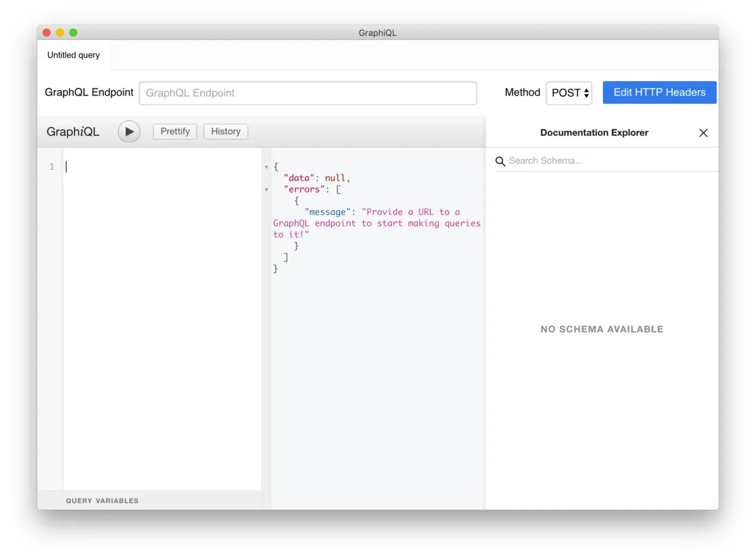Click the play icon inside the circle
This screenshot has height=559, width=756.
[x=129, y=131]
